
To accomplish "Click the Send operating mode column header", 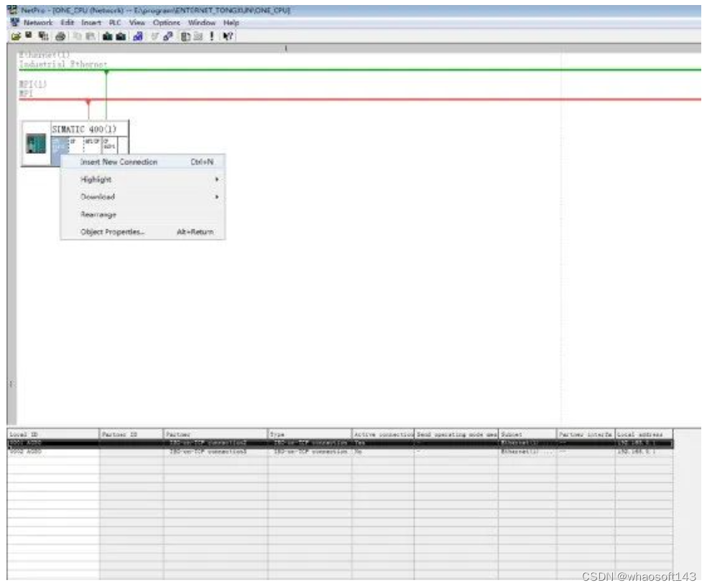I will pyautogui.click(x=456, y=434).
